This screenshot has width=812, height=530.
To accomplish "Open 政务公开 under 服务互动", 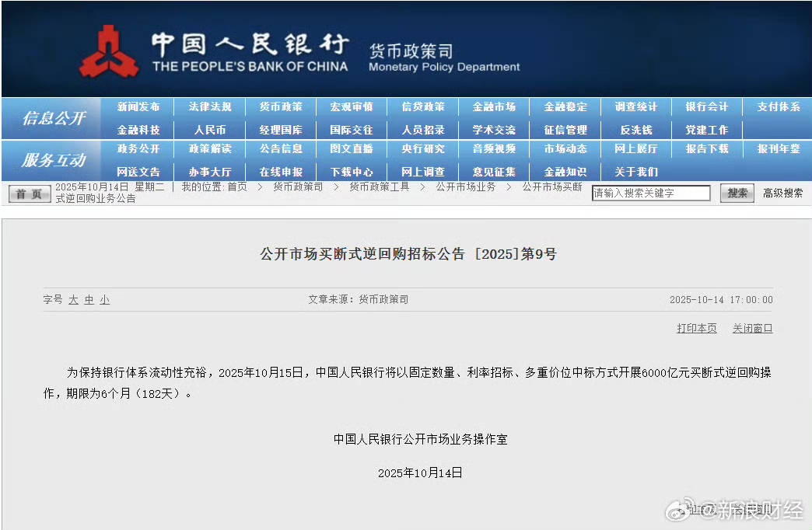I will 138,148.
